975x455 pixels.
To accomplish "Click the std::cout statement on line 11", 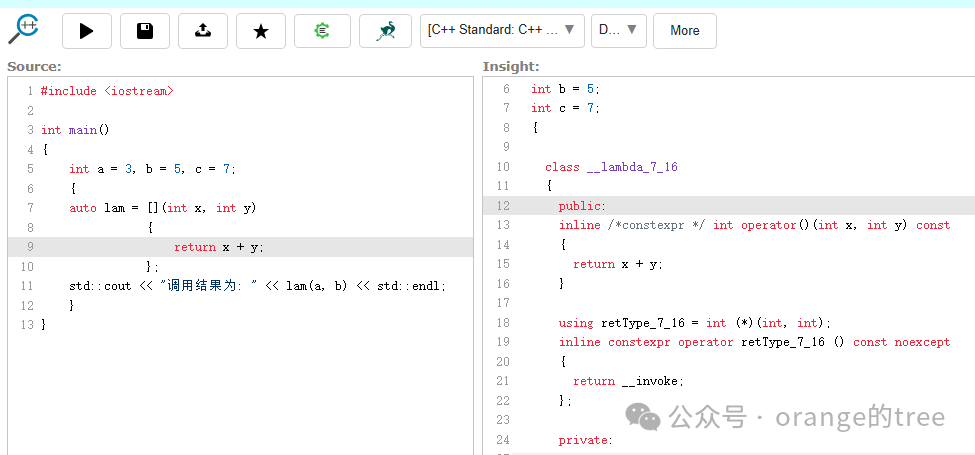I will [x=258, y=286].
